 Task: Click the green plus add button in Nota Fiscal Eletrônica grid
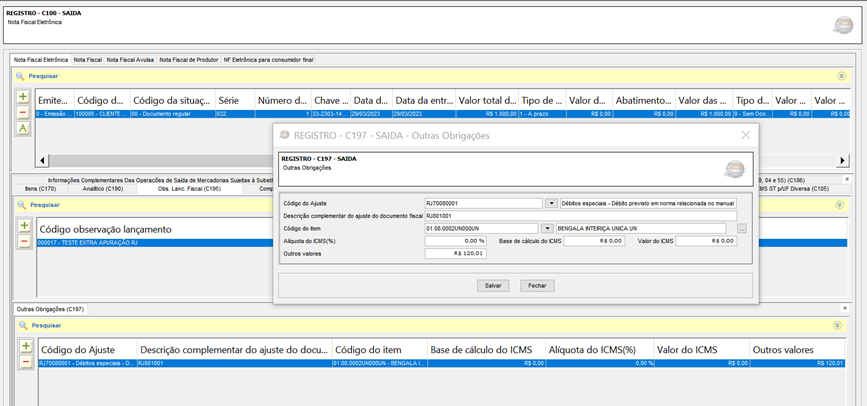(23, 97)
